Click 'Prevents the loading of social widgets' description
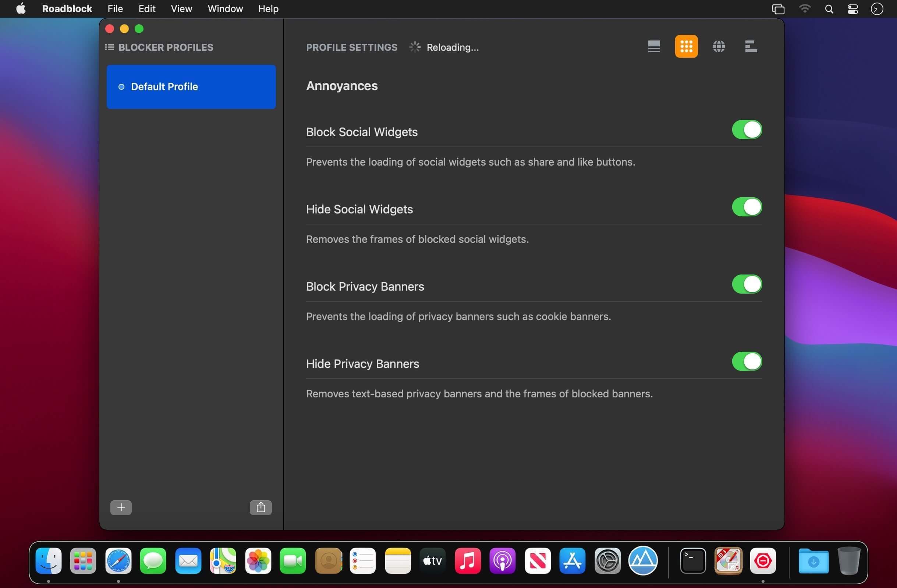The width and height of the screenshot is (897, 588). point(470,162)
